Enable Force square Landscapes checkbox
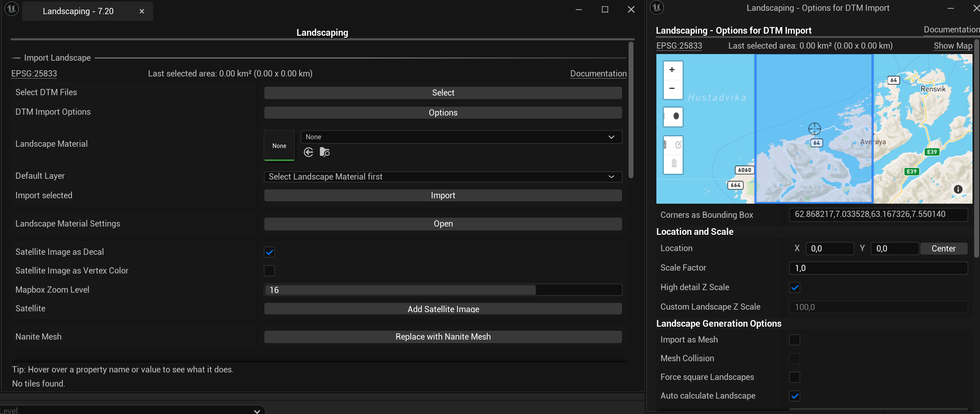This screenshot has height=414, width=980. [x=794, y=377]
